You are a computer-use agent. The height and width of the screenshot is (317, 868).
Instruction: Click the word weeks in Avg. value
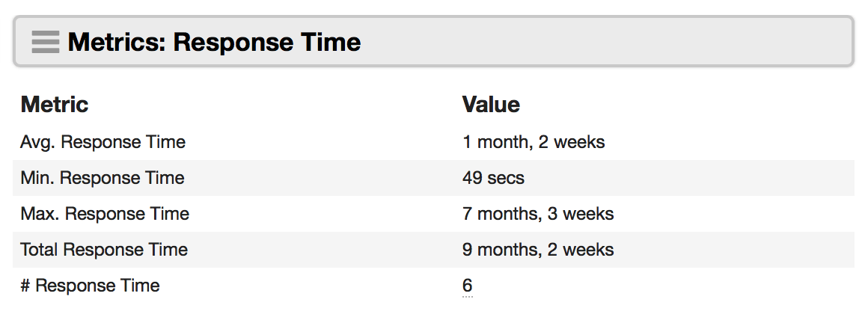coord(580,142)
